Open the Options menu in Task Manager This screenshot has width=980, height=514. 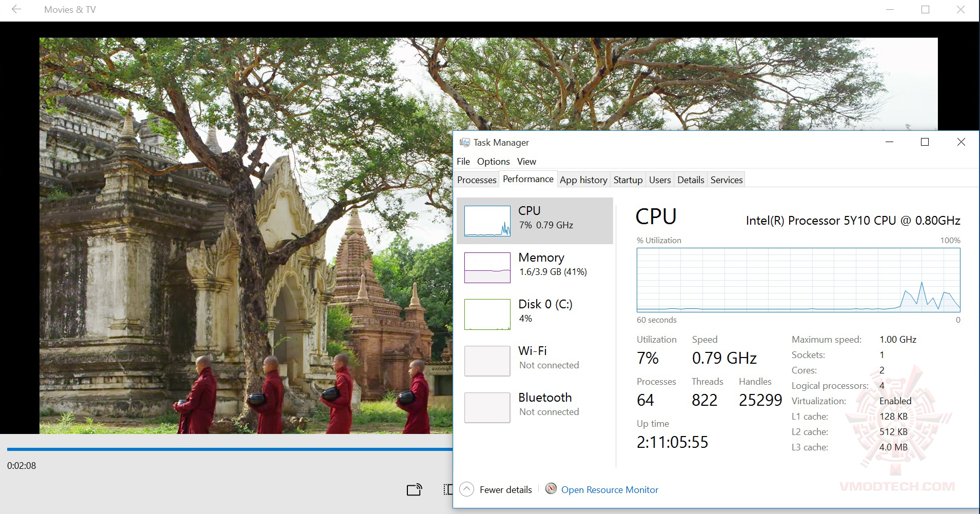(x=494, y=162)
